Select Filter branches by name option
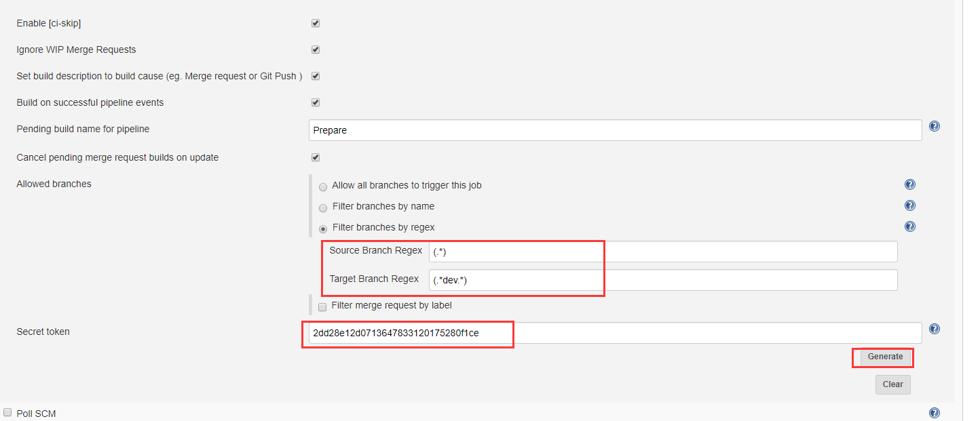980x421 pixels. pyautogui.click(x=323, y=208)
